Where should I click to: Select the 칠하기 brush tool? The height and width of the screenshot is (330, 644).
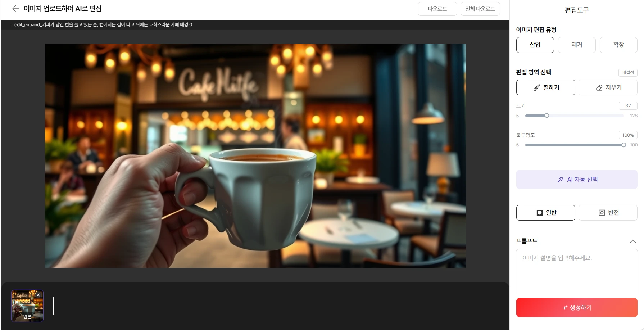point(545,87)
